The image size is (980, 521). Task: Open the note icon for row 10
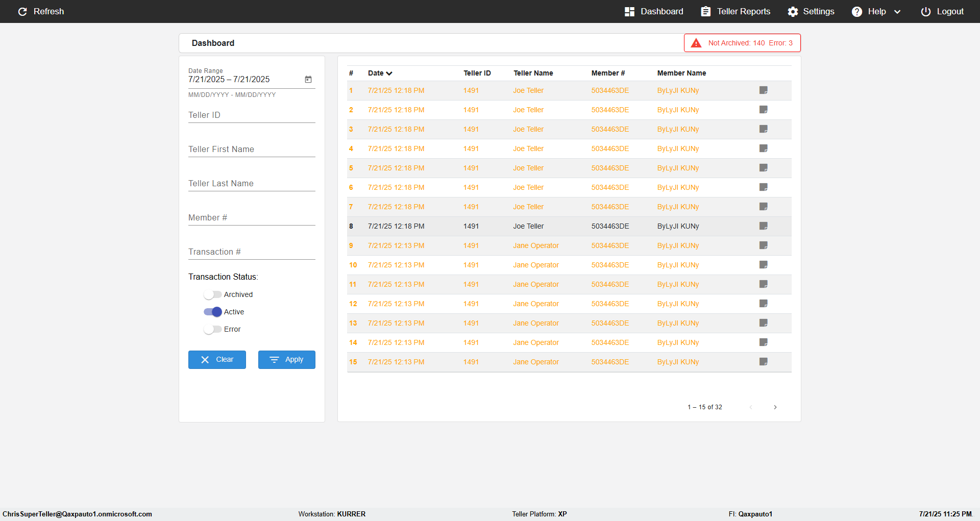764,265
